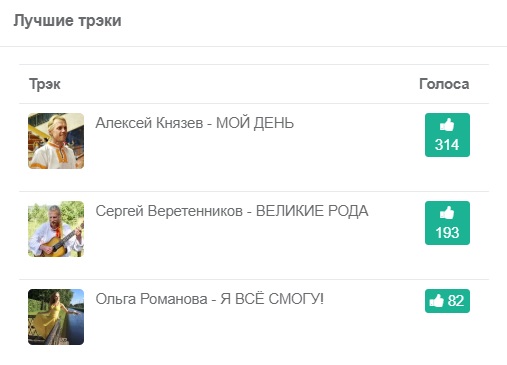Image resolution: width=507 pixels, height=365 pixels.
Task: Click thumbs-up icon beside the 82 count
Action: click(437, 301)
